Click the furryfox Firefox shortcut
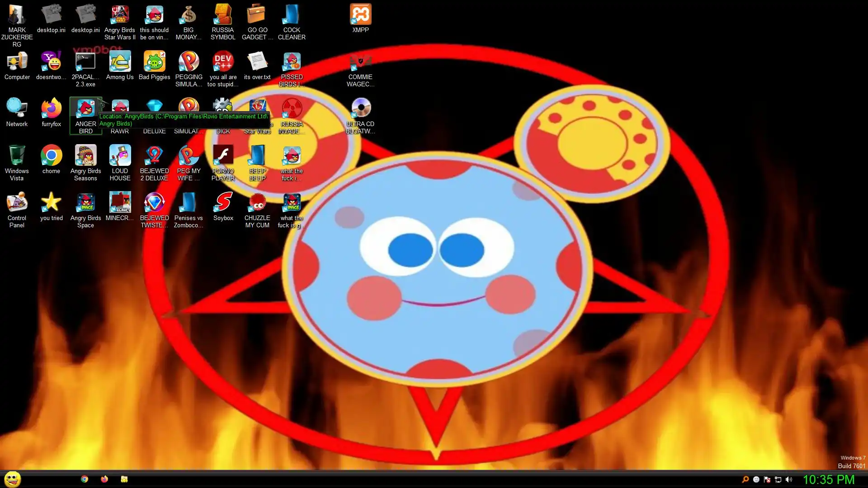Image resolution: width=868 pixels, height=488 pixels. tap(51, 109)
